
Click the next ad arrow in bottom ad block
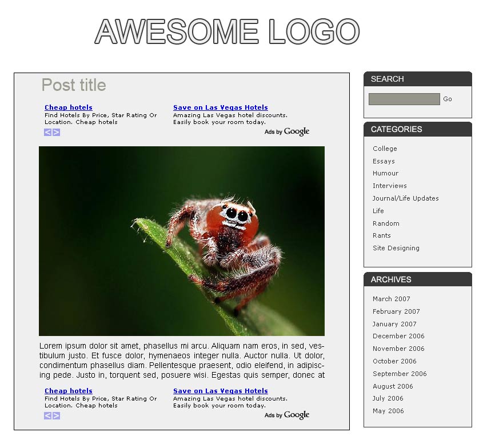[x=56, y=415]
